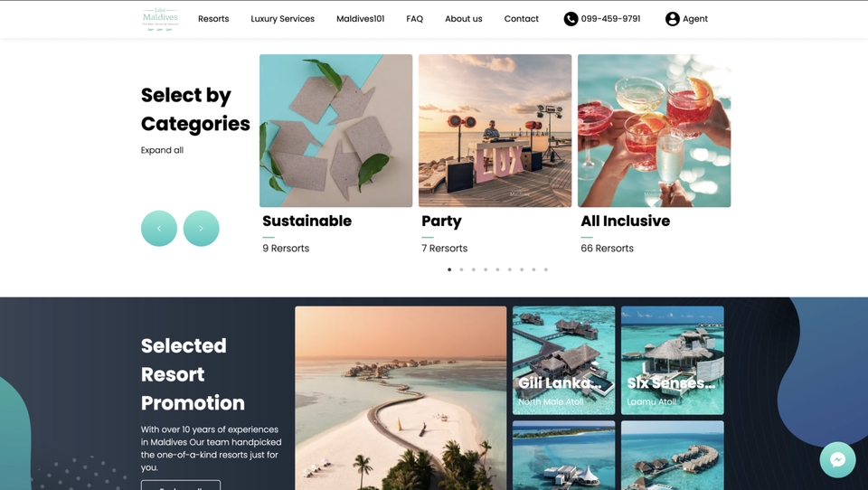Select the last carousel pagination dot
Screen dimensions: 868x490
tap(546, 269)
